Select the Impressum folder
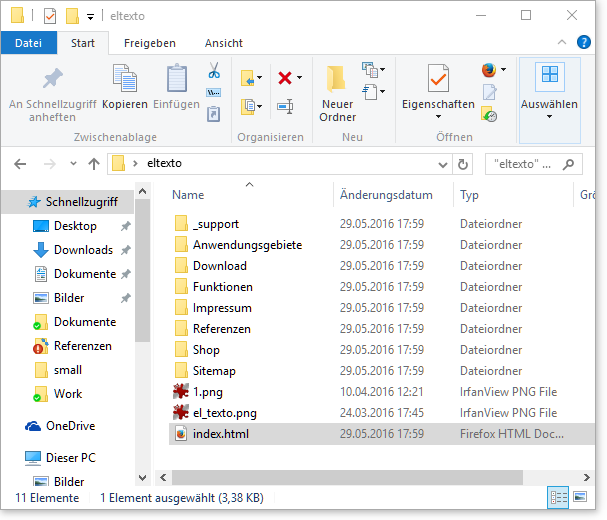 (x=223, y=308)
